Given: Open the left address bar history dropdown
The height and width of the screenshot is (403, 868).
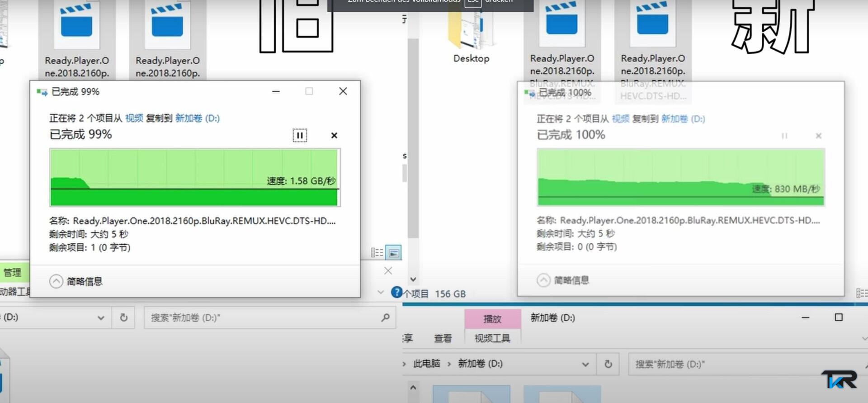Looking at the screenshot, I should coord(101,318).
